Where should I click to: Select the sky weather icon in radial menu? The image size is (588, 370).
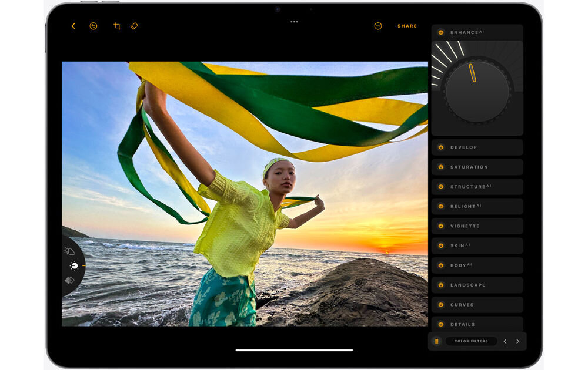pyautogui.click(x=69, y=251)
